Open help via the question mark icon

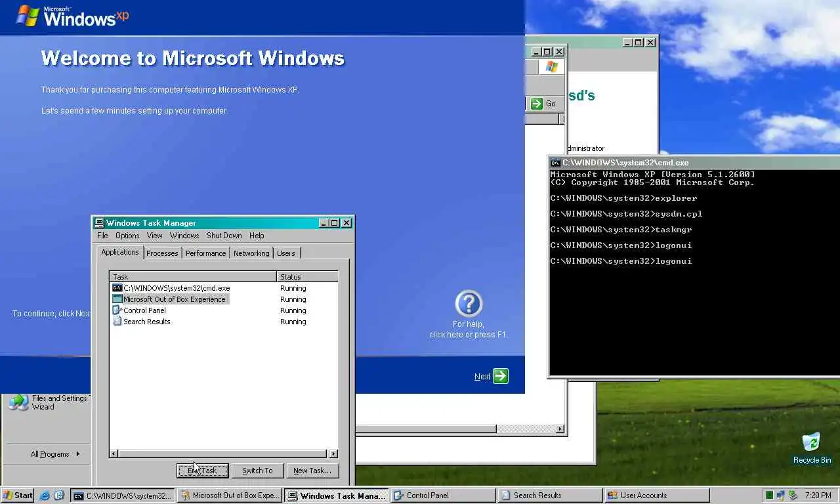469,304
